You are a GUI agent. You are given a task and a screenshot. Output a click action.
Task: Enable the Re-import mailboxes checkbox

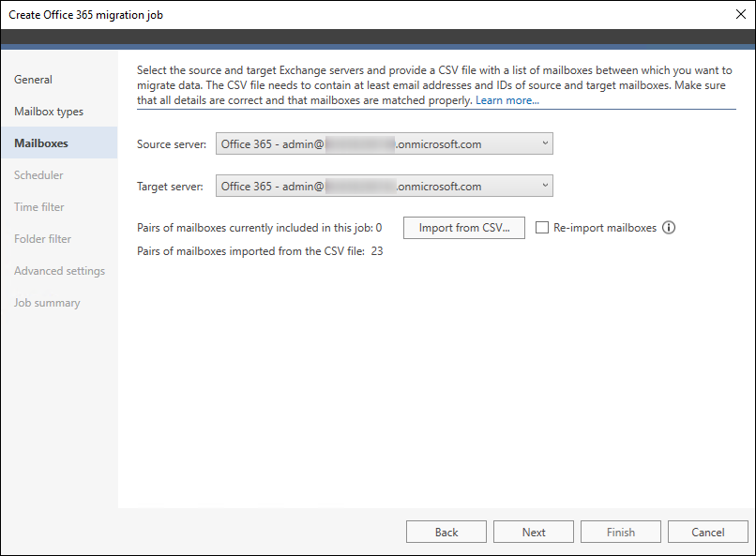pyautogui.click(x=542, y=228)
